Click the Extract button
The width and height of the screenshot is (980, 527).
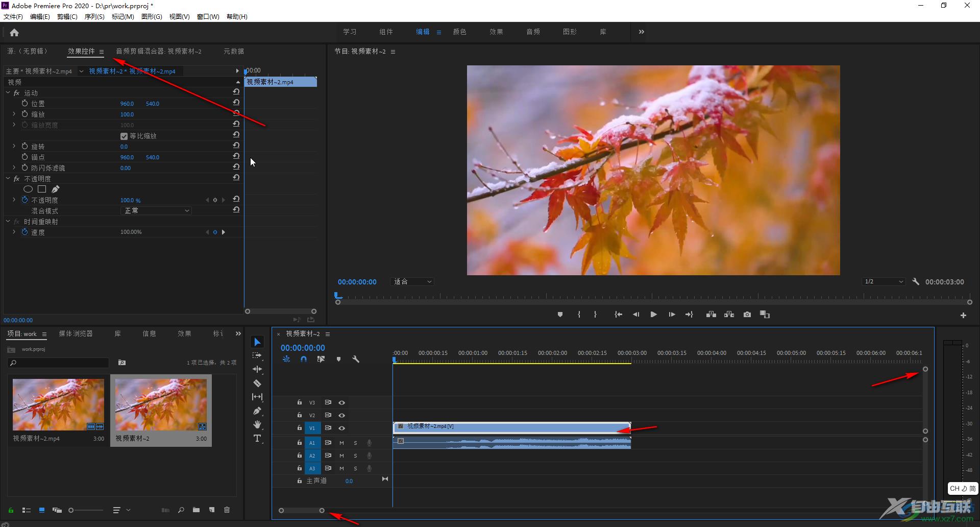click(729, 315)
